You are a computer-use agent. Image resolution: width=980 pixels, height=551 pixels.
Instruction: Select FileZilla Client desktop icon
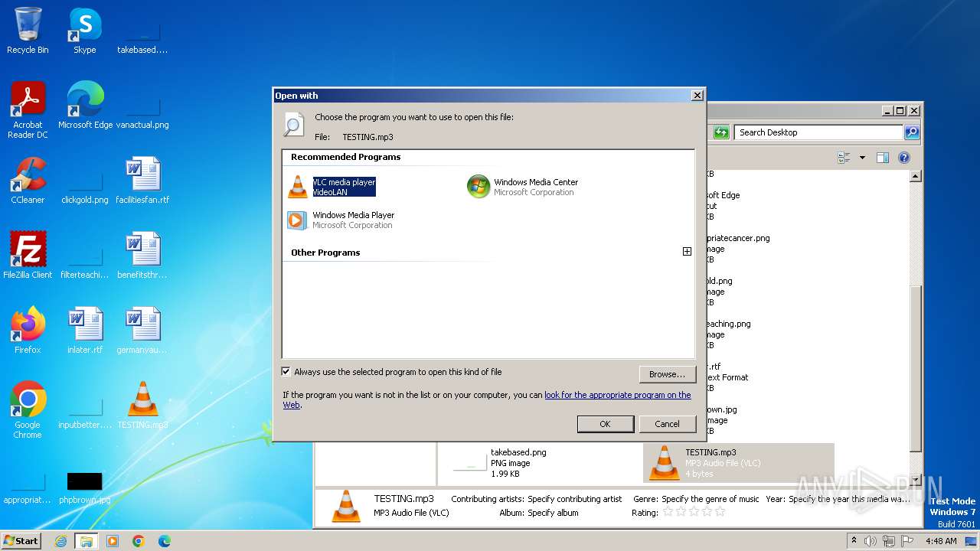pyautogui.click(x=28, y=256)
